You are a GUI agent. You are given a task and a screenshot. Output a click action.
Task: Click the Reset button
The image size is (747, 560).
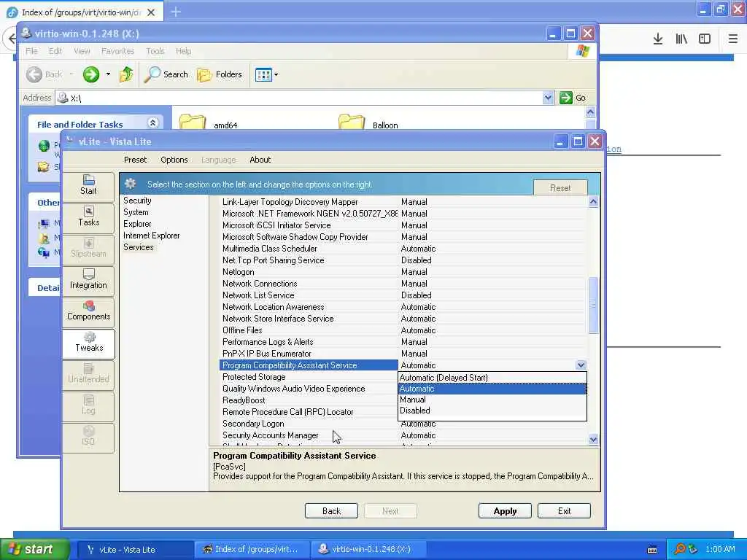[560, 188]
